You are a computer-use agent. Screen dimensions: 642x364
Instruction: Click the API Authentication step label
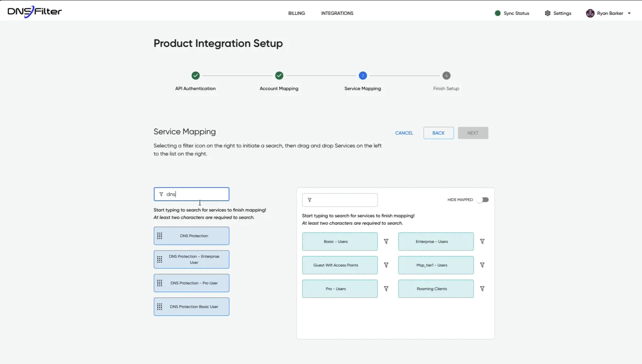(x=195, y=88)
